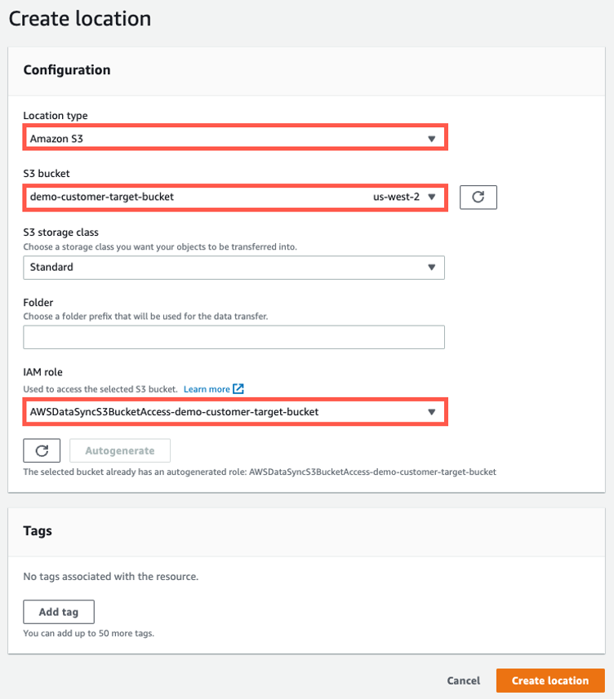Refresh the S3 bucket list
This screenshot has height=700, width=614.
pos(478,197)
